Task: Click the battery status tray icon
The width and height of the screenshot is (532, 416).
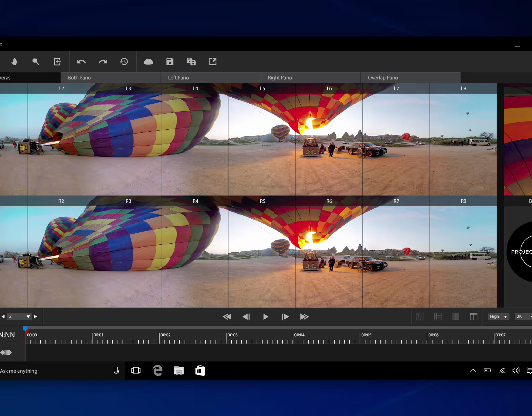Action: point(487,370)
